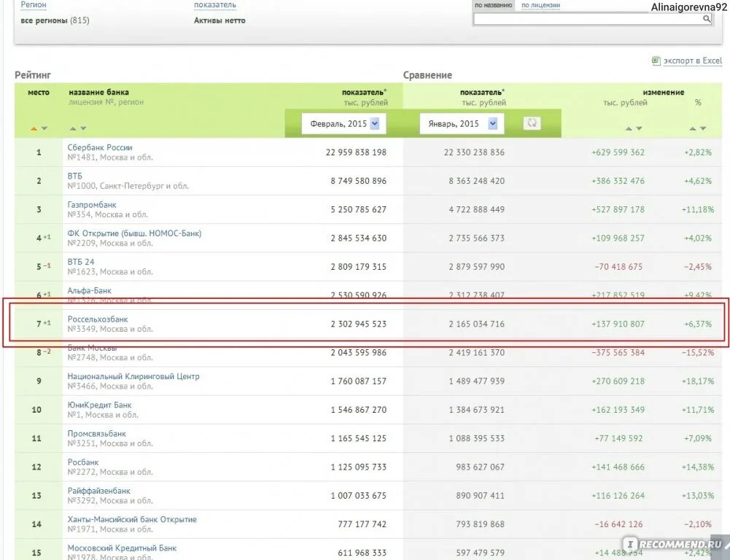This screenshot has width=730, height=560.
Task: Select change value +116 126 264
Action: click(x=618, y=496)
